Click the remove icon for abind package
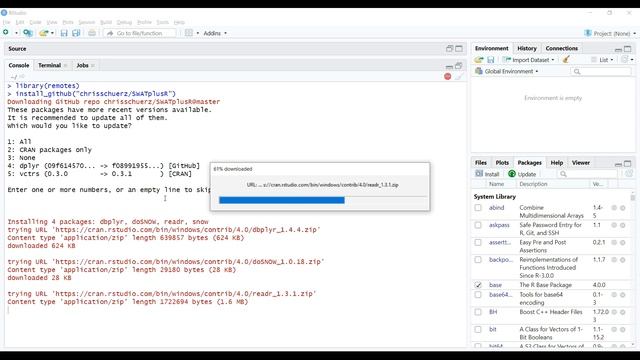The width and height of the screenshot is (640, 360). [623, 208]
